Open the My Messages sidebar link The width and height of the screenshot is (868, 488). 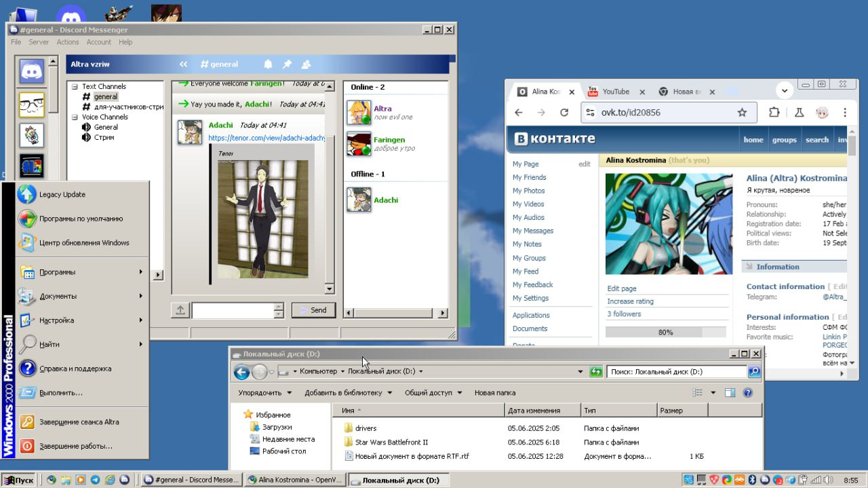tap(532, 231)
